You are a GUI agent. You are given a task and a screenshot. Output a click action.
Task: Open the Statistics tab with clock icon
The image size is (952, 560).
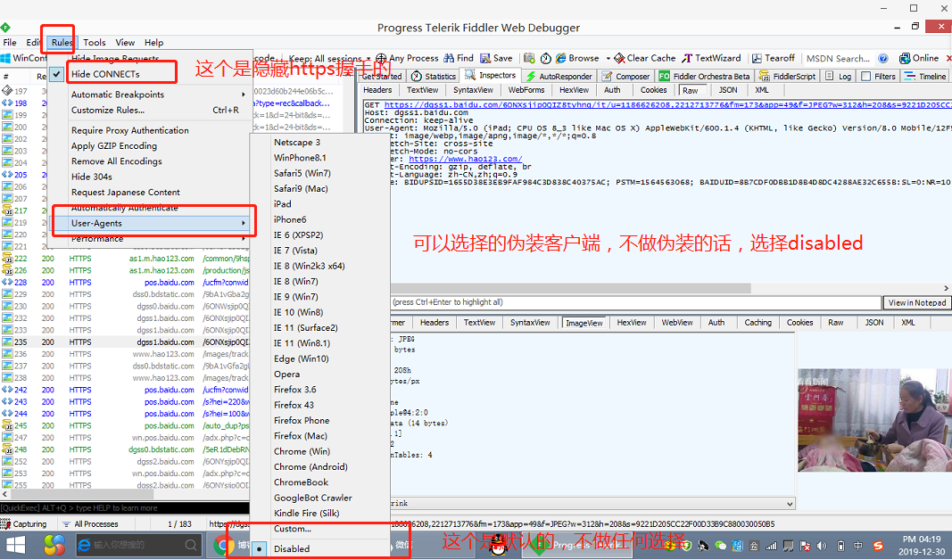pyautogui.click(x=434, y=77)
